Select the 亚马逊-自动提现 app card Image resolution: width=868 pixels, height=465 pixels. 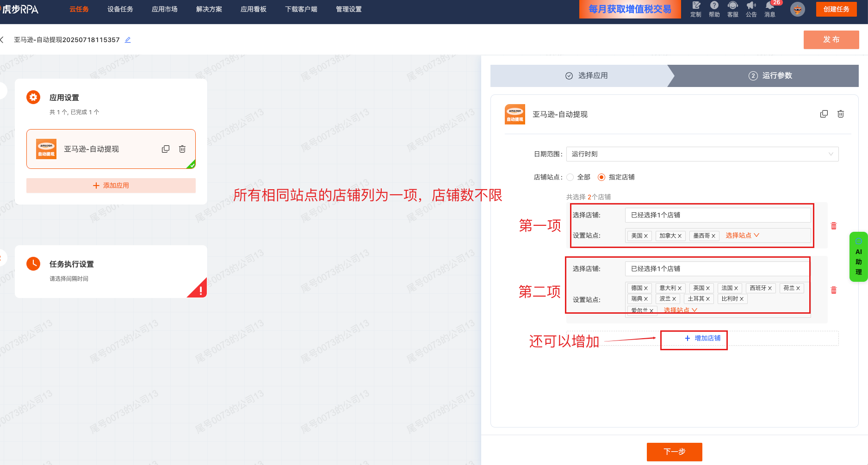[111, 149]
